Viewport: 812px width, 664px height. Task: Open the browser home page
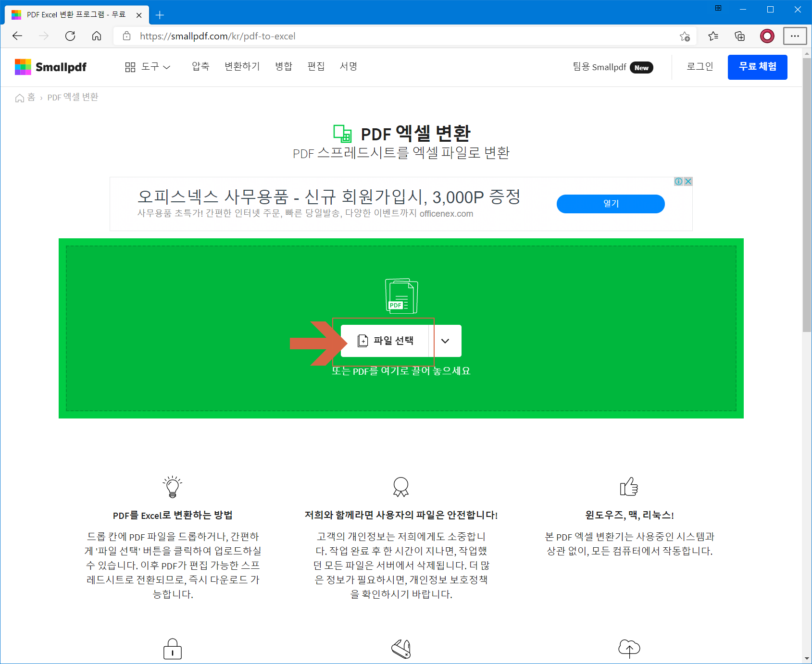pos(97,36)
